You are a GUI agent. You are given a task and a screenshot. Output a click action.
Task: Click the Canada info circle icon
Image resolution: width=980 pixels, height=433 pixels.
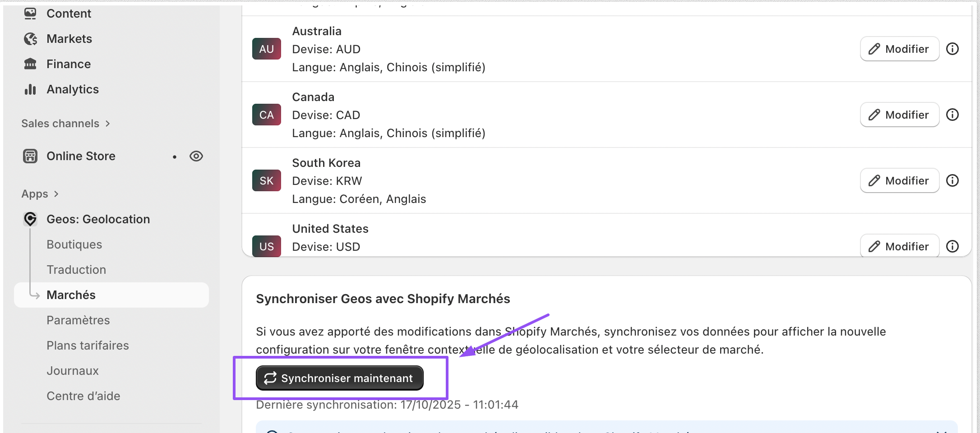coord(952,115)
